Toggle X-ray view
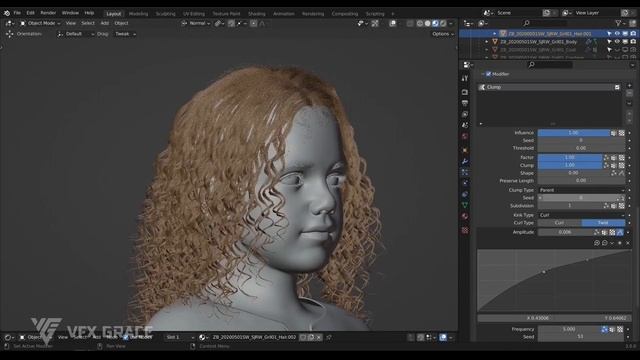The image size is (640, 360). [410, 23]
